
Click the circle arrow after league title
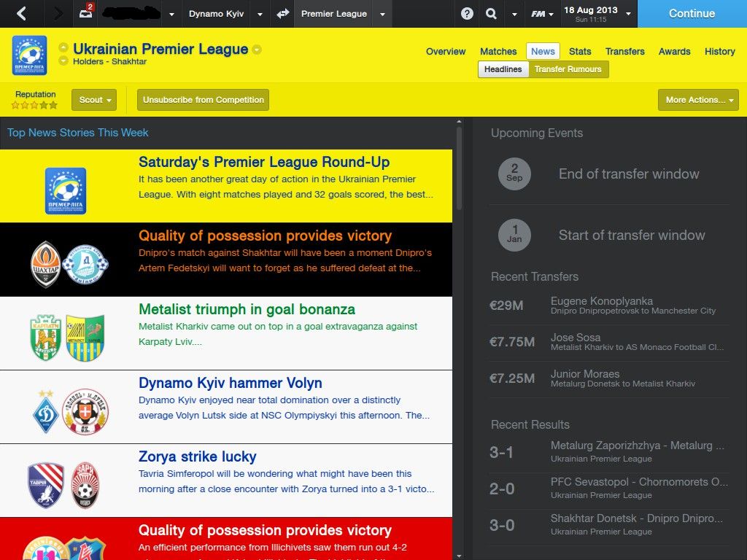pos(257,49)
